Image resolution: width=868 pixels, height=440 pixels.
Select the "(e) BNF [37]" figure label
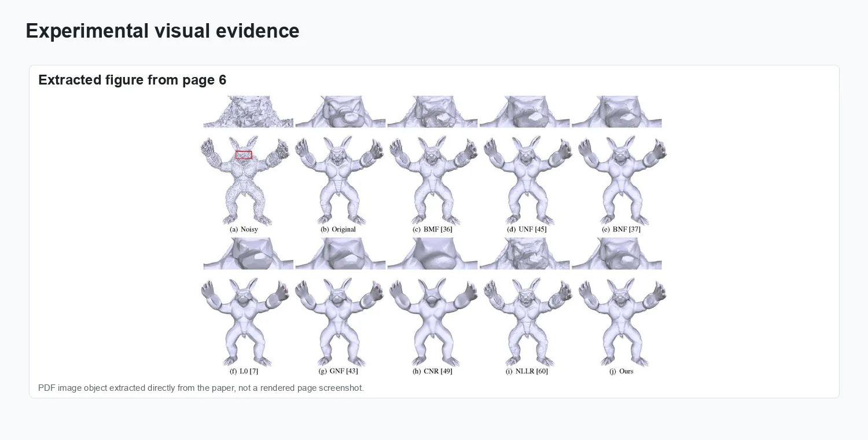pyautogui.click(x=621, y=229)
